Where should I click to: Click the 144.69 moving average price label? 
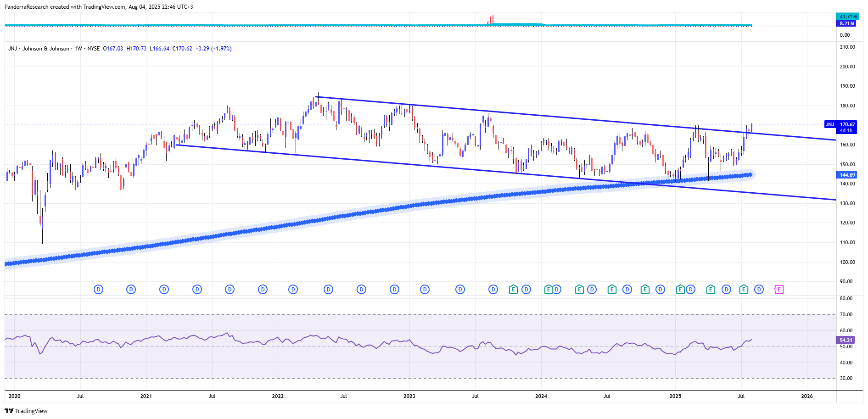[847, 175]
